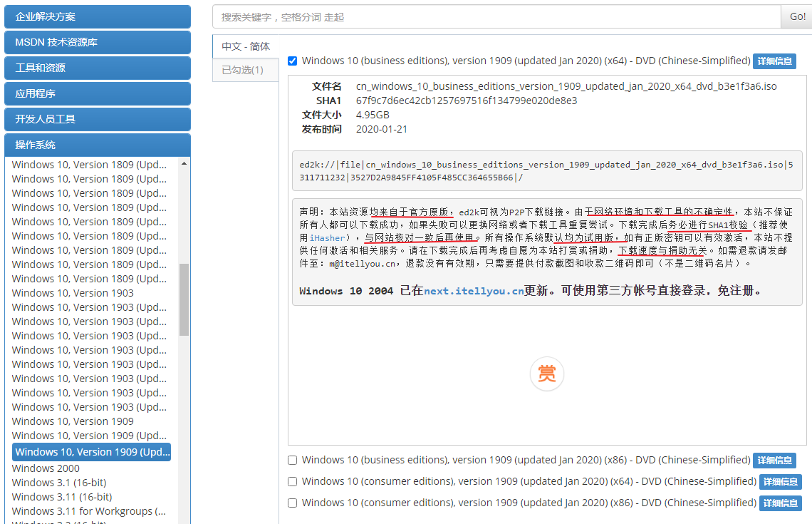The height and width of the screenshot is (524, 812).
Task: Click the orange 赏 reward icon
Action: tap(547, 374)
